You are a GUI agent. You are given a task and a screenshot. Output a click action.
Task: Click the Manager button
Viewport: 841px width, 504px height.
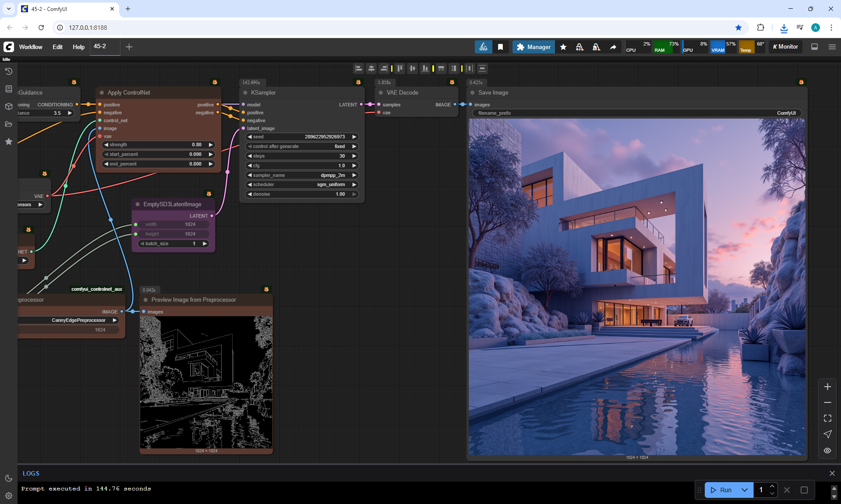point(534,47)
